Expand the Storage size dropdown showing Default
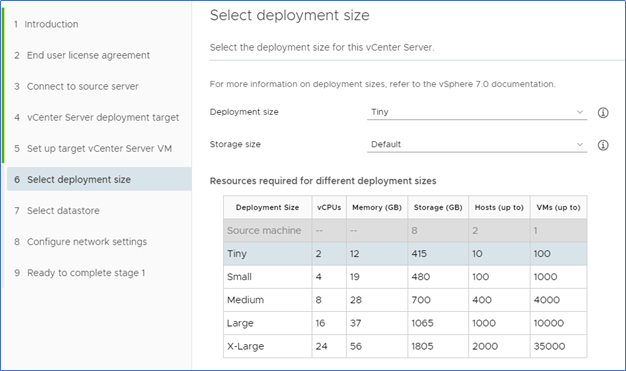Screen dimensions: 626x371 [477, 145]
